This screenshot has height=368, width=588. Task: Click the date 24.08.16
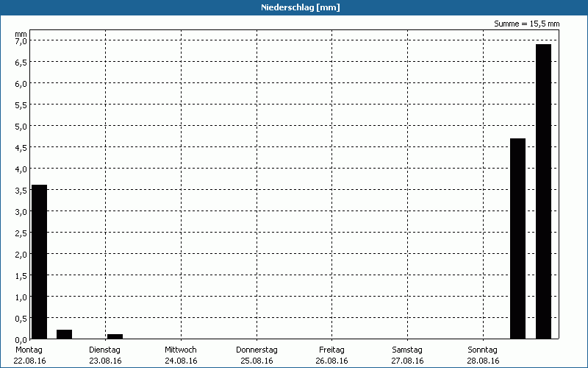coord(181,361)
